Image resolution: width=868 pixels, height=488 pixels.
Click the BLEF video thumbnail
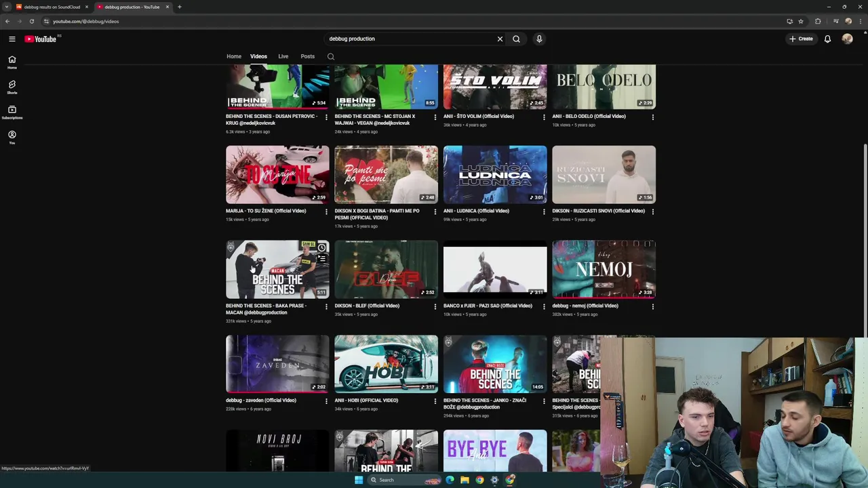[386, 269]
